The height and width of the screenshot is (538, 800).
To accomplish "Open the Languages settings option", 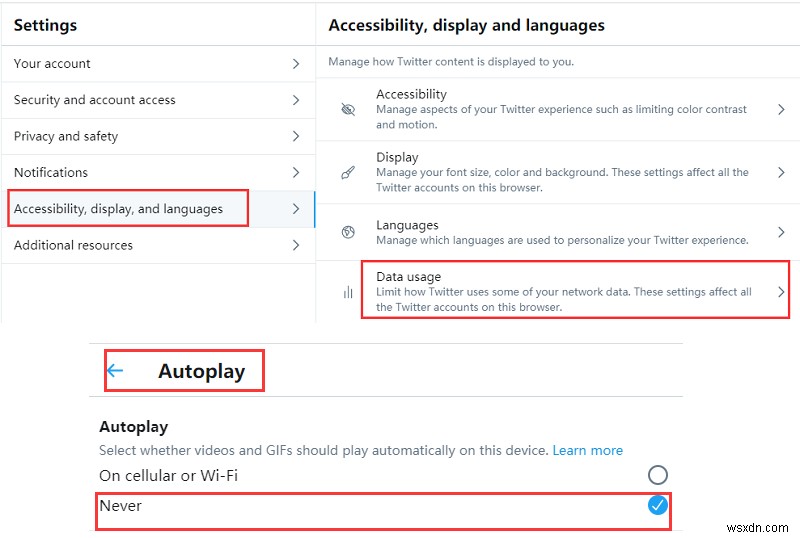I will click(560, 232).
